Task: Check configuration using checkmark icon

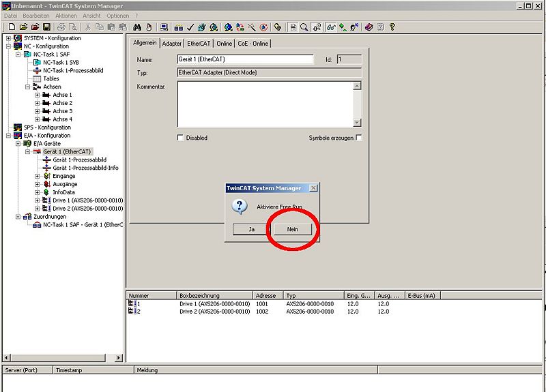Action: click(190, 27)
